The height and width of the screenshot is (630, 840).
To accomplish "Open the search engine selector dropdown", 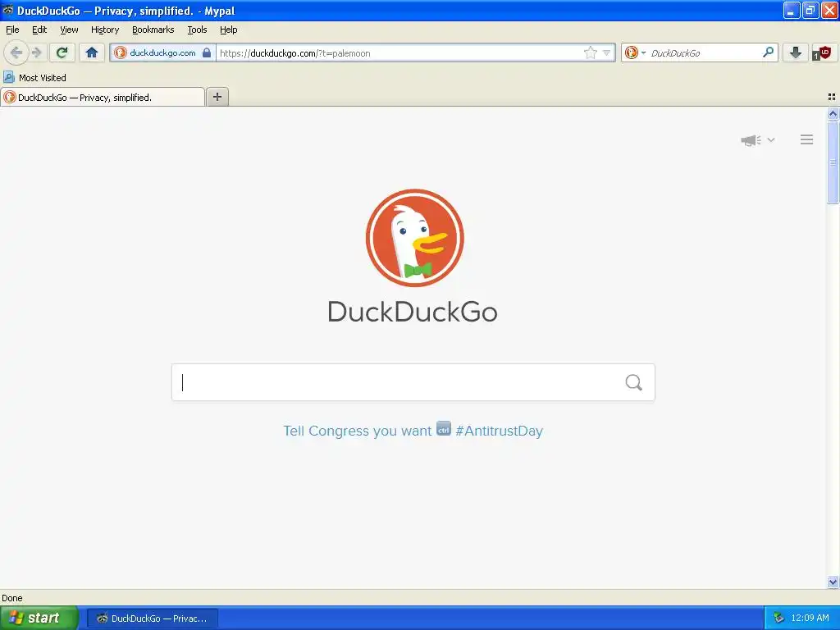I will [636, 52].
